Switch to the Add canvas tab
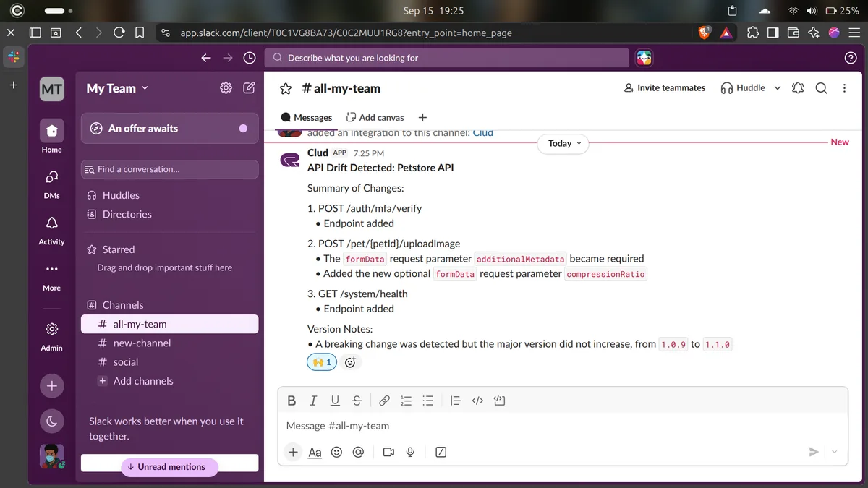868x488 pixels. [x=375, y=117]
